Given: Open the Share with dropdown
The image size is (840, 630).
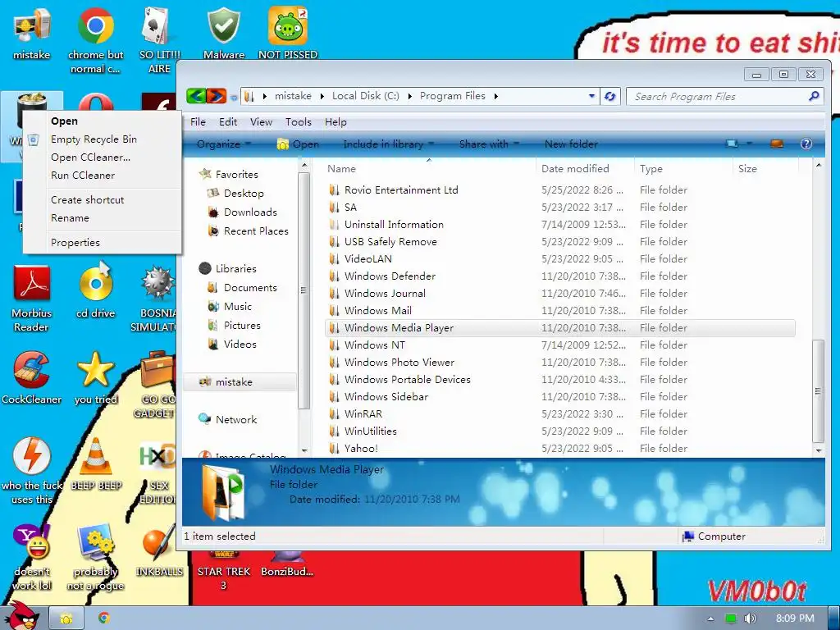Looking at the screenshot, I should pyautogui.click(x=489, y=144).
